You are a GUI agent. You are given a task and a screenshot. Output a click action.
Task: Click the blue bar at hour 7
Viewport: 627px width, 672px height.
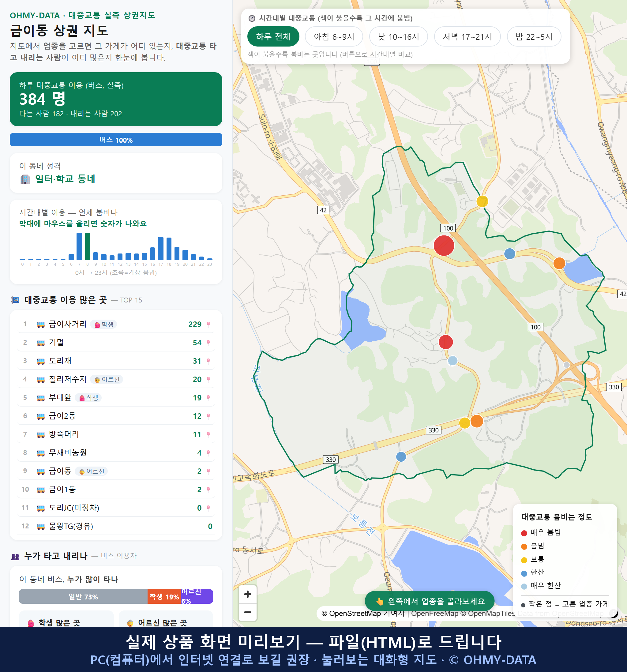(x=79, y=246)
